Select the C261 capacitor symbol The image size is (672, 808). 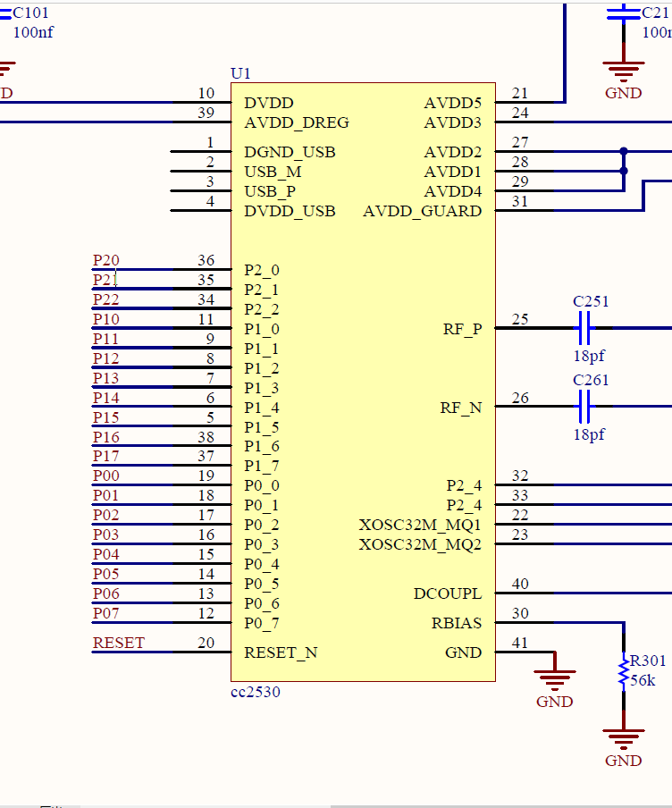click(584, 407)
